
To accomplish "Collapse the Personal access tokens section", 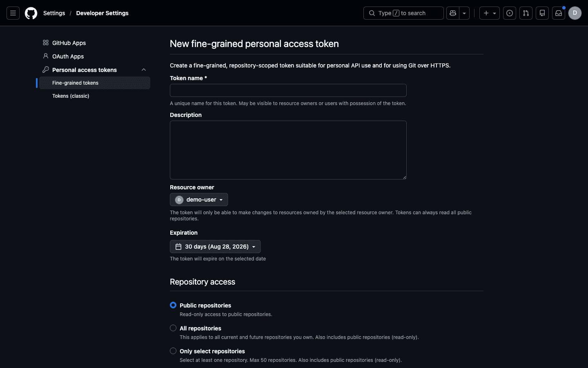I will click(x=144, y=70).
